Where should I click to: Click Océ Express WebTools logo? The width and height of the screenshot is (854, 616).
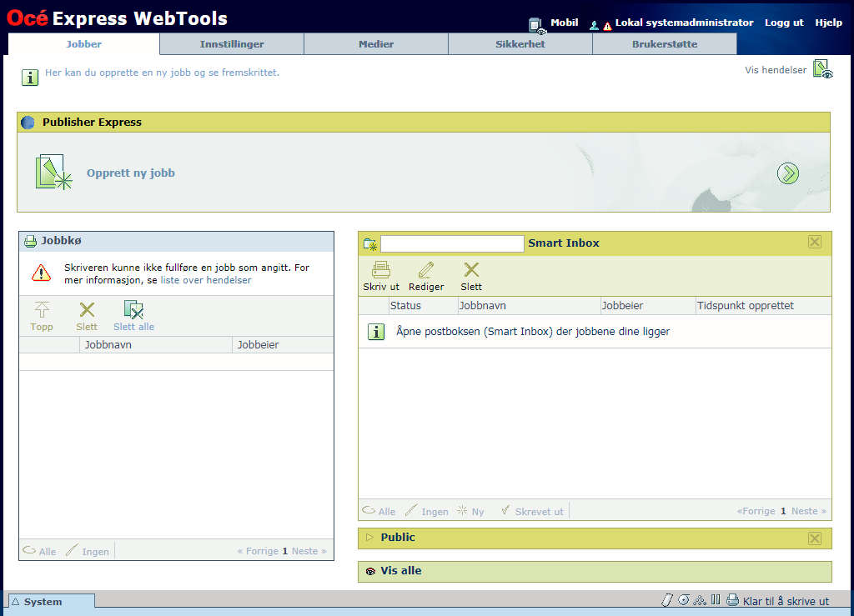coord(117,18)
